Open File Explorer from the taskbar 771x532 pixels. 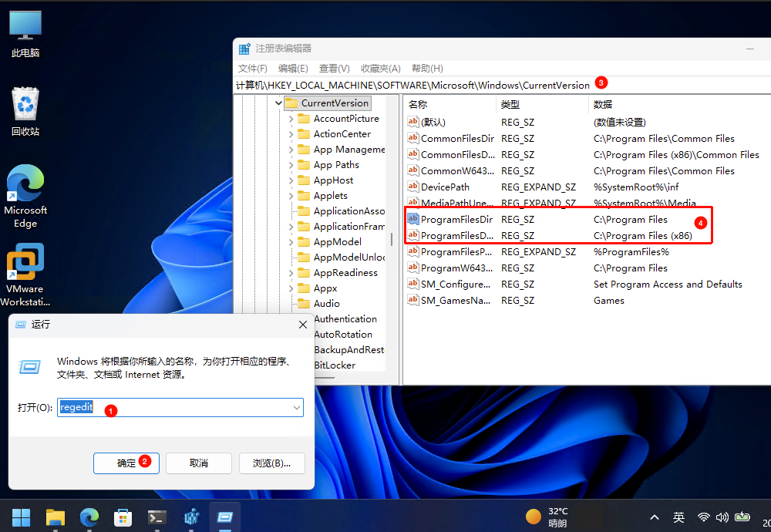coord(55,517)
